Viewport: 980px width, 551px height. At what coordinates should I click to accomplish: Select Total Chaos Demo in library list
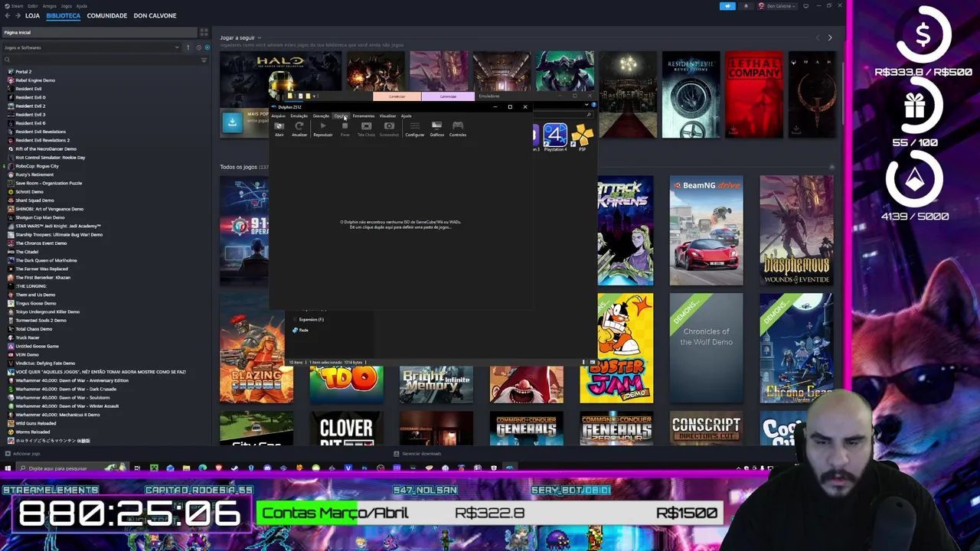pos(34,329)
